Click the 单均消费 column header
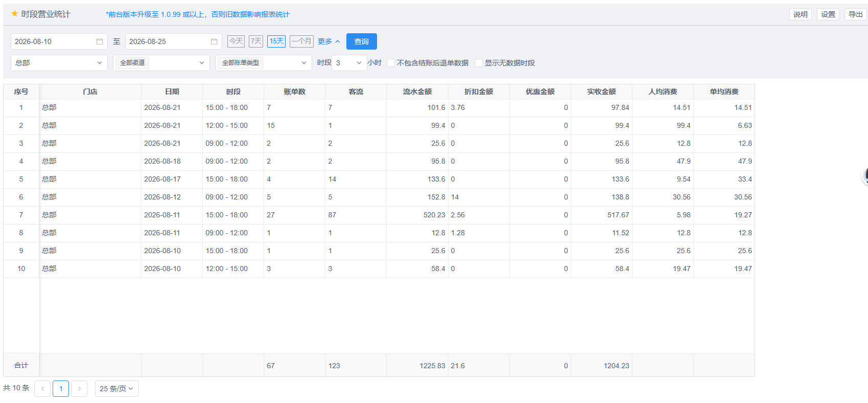The image size is (868, 403). 724,92
